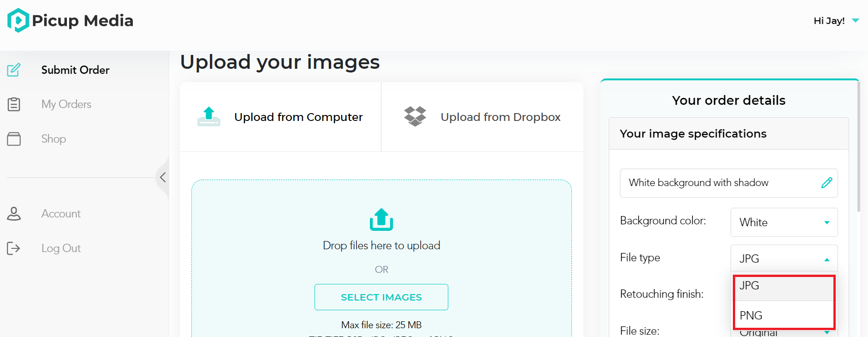Click the Shop storefront icon
This screenshot has height=337, width=868.
point(14,139)
